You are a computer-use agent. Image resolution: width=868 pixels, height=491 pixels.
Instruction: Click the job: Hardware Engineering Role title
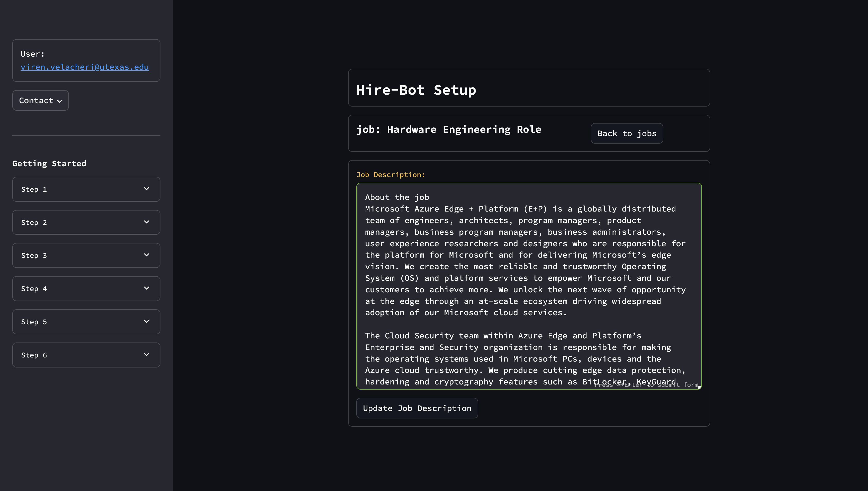[449, 129]
